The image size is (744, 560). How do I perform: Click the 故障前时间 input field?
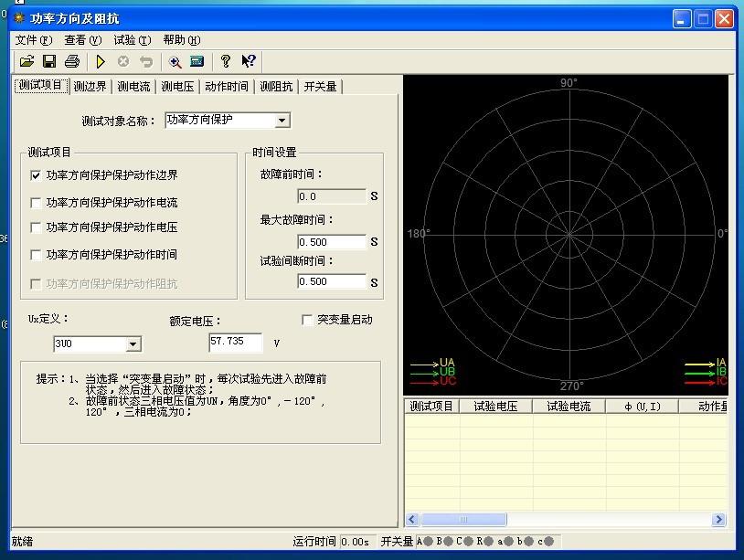[x=331, y=195]
